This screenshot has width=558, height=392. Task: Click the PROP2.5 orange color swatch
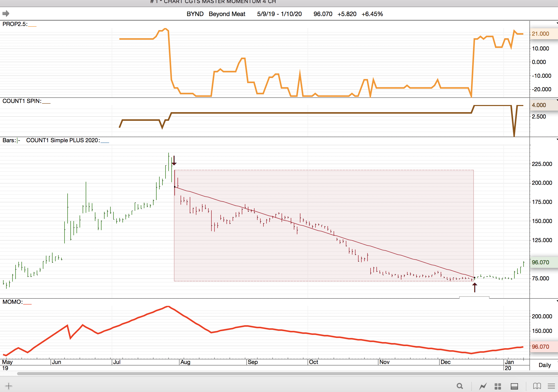[x=32, y=26]
